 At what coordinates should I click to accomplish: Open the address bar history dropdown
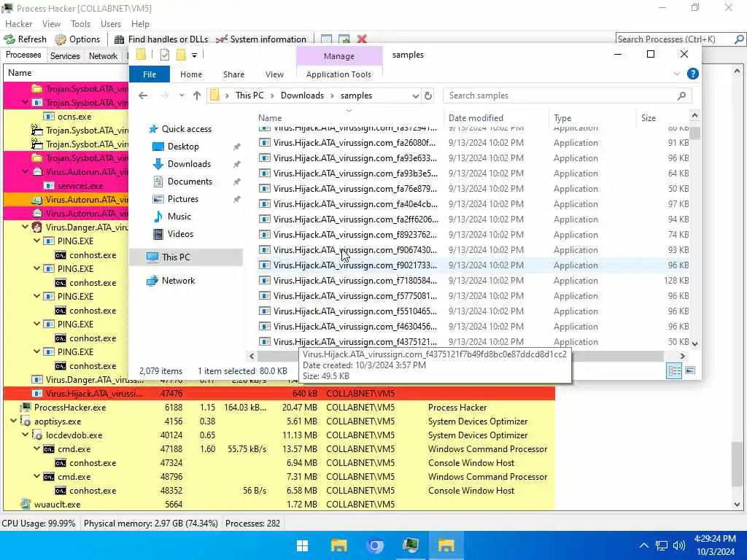coord(415,96)
